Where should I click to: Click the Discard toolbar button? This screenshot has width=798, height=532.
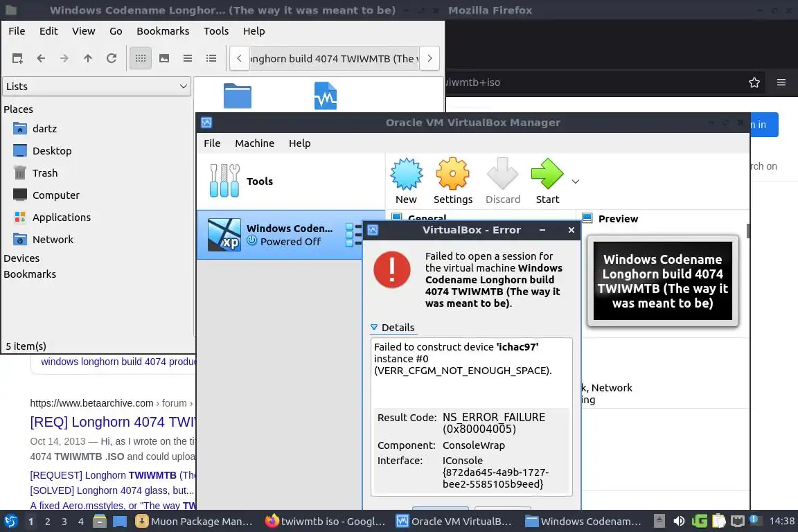coord(503,181)
